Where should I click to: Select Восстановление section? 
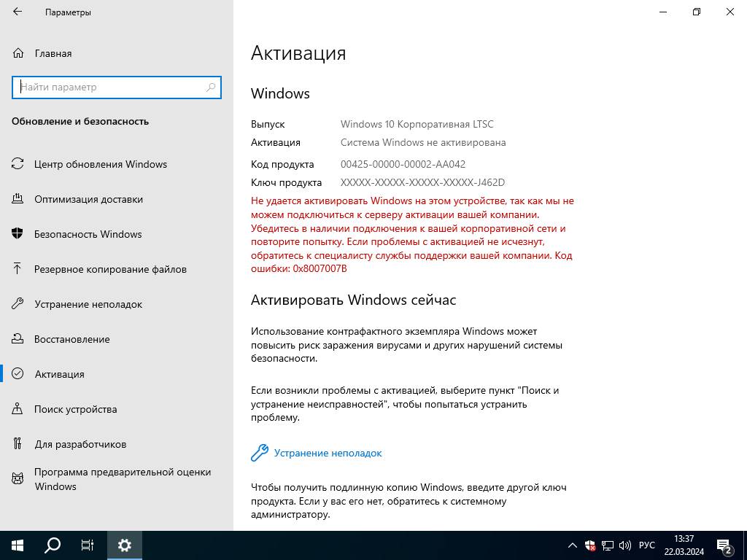click(x=117, y=339)
